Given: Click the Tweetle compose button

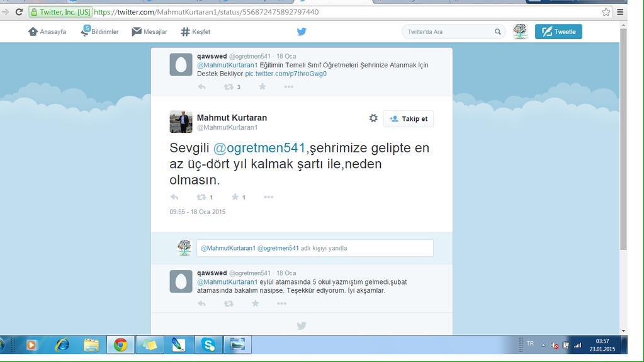Looking at the screenshot, I should (x=558, y=31).
